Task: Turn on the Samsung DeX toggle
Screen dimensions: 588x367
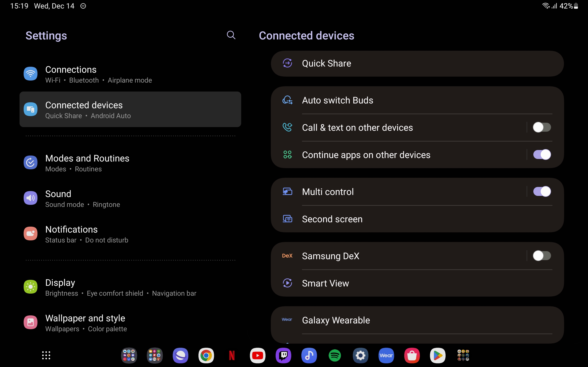Action: [x=542, y=256]
